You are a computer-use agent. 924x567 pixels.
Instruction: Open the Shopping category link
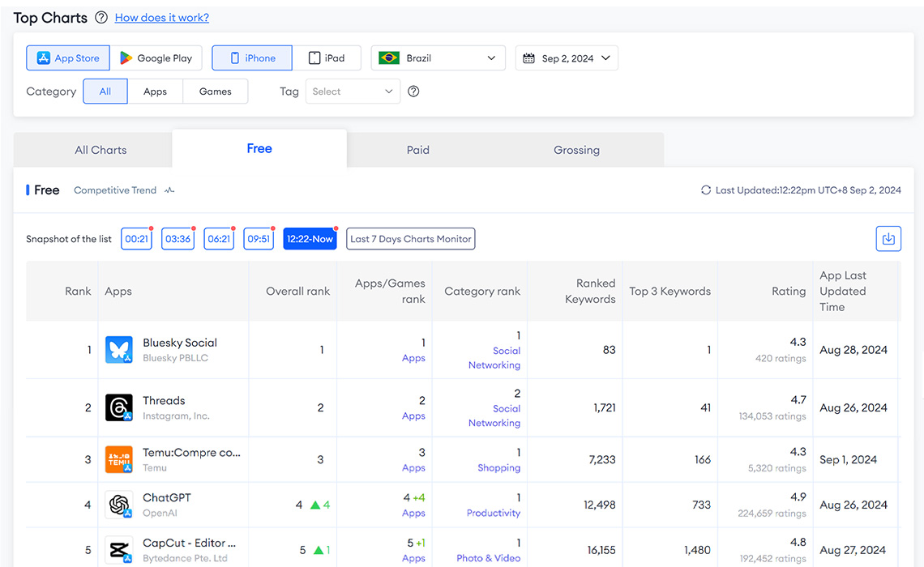pyautogui.click(x=498, y=467)
